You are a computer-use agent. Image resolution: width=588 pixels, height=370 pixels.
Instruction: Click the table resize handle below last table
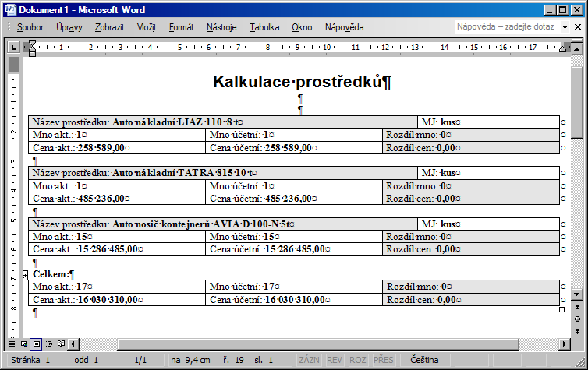pos(561,310)
